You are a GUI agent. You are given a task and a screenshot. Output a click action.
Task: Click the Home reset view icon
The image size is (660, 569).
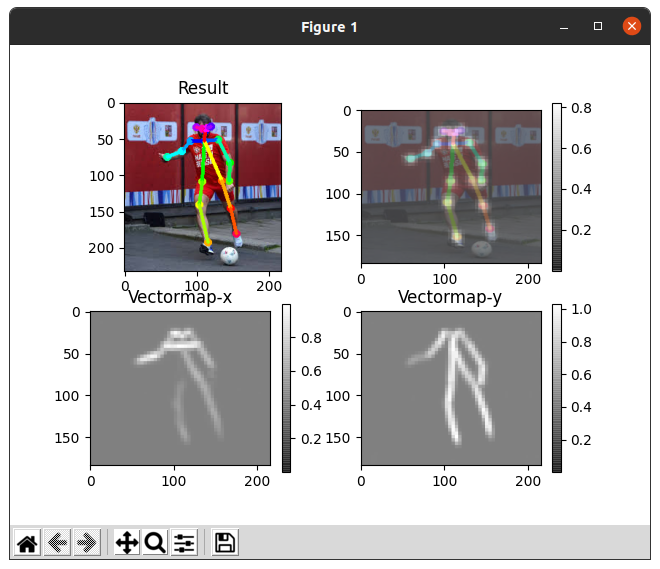tap(27, 542)
